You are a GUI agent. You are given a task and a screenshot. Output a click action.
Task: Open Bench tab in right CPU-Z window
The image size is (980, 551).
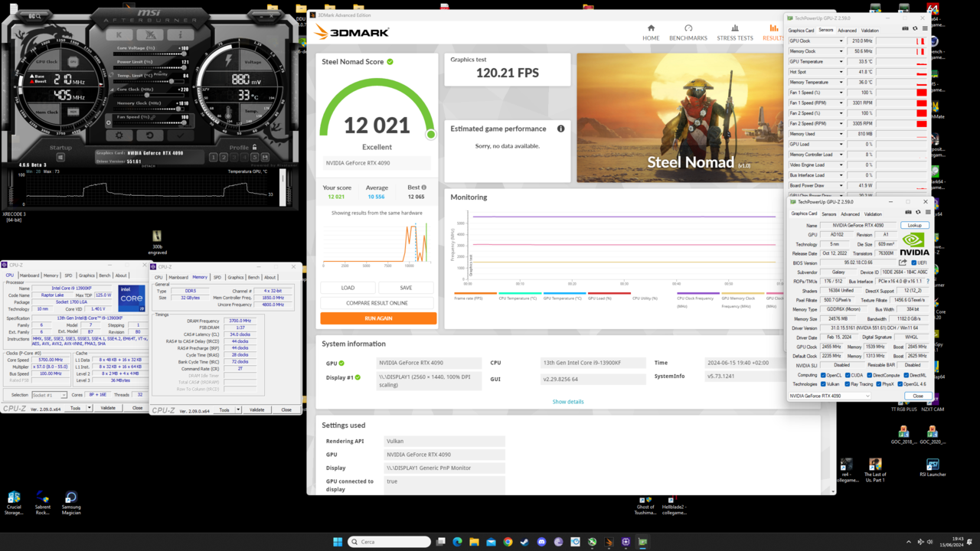click(253, 277)
